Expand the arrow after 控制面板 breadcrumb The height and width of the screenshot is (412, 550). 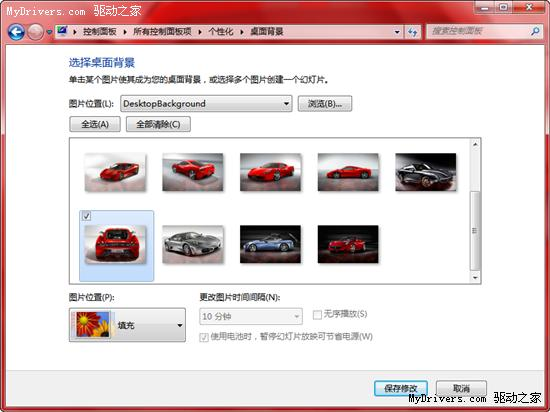pos(125,32)
